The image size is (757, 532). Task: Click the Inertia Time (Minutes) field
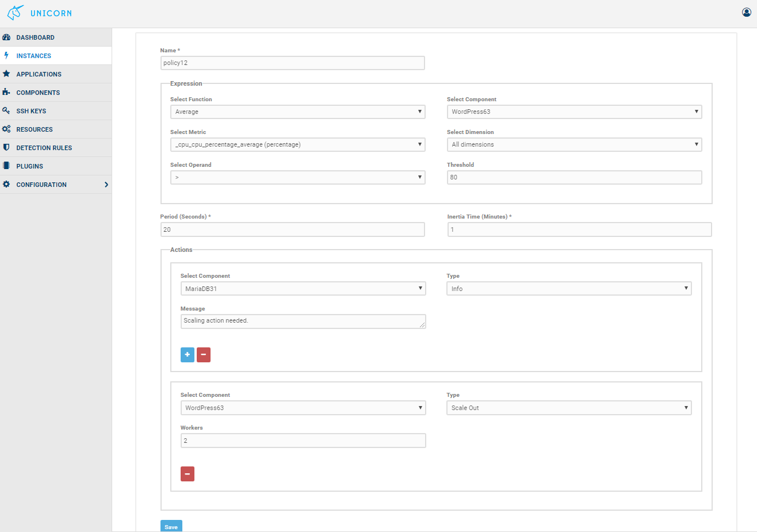(580, 229)
